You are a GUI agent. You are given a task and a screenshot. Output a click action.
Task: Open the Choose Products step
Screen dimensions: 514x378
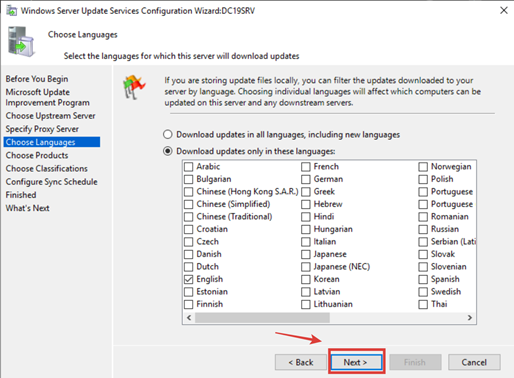37,155
